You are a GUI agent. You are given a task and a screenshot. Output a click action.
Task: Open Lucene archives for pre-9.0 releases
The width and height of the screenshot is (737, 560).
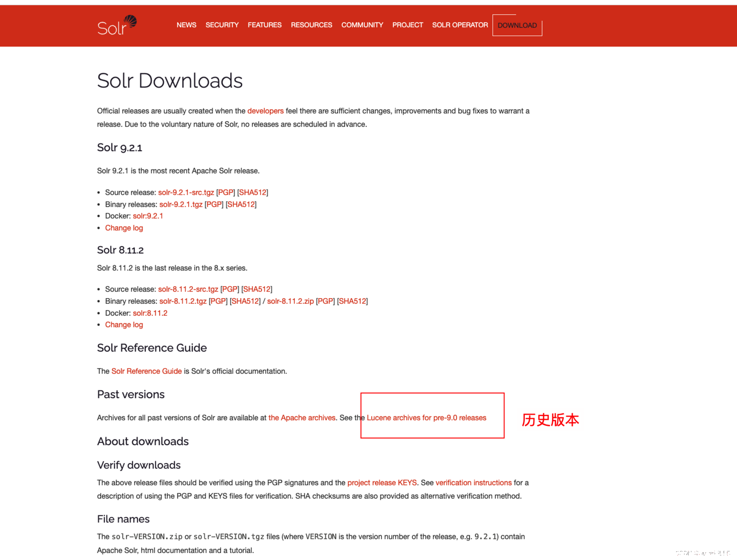point(427,418)
